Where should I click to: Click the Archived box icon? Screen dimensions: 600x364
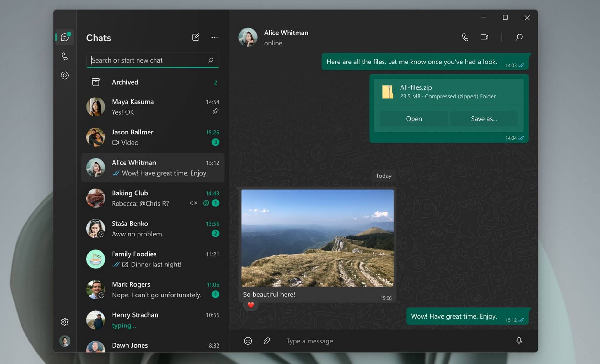[x=95, y=82]
